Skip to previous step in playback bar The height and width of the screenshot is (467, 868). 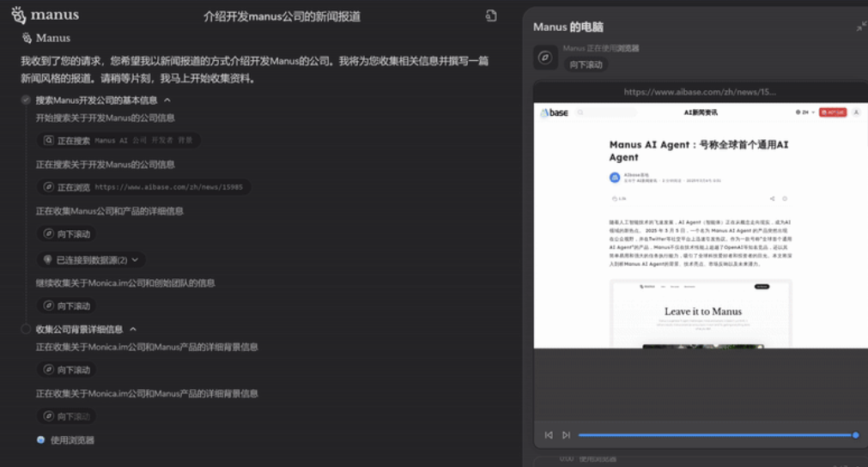(549, 435)
